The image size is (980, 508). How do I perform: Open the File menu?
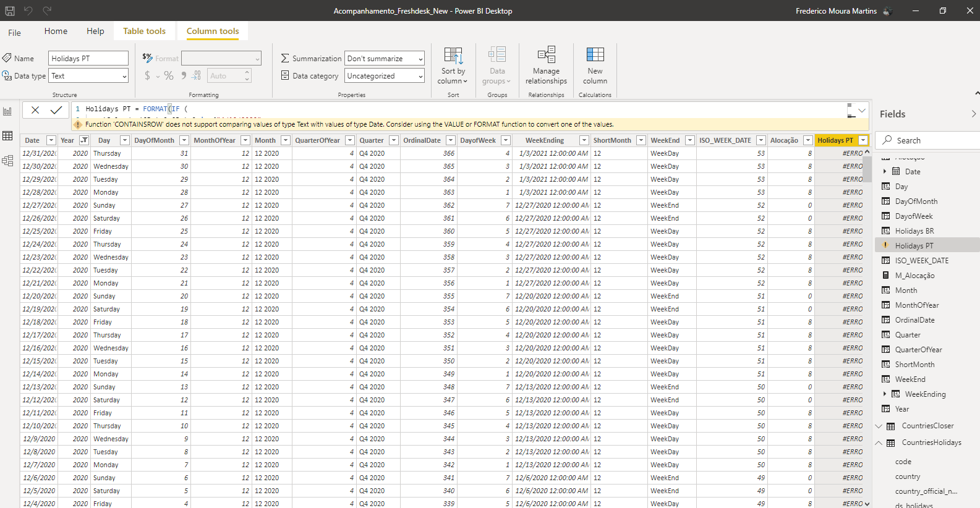[14, 33]
